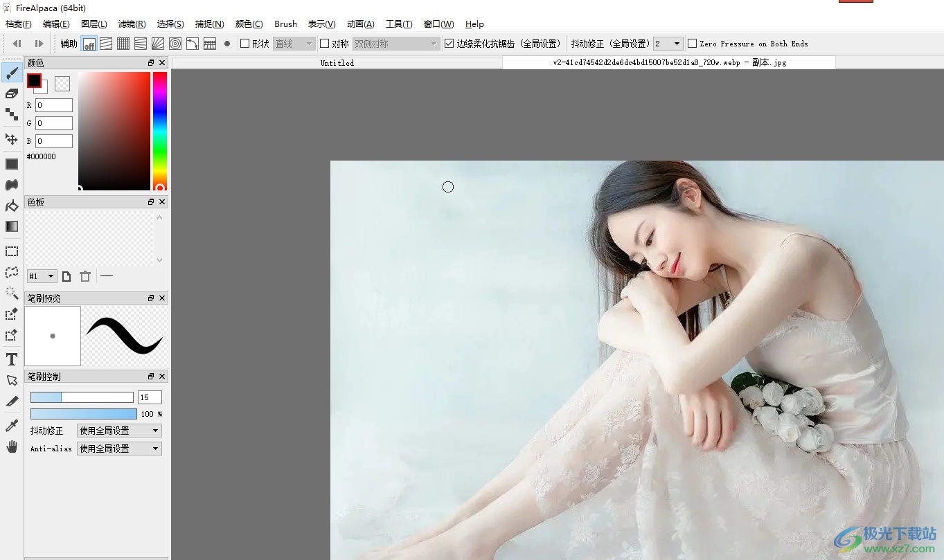Select the Gradient tool
The height and width of the screenshot is (560, 944).
[12, 226]
